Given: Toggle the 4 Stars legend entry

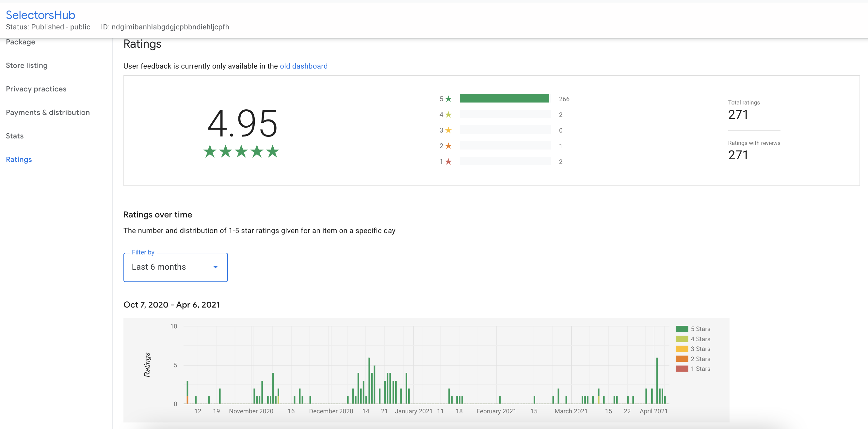Looking at the screenshot, I should pos(693,339).
